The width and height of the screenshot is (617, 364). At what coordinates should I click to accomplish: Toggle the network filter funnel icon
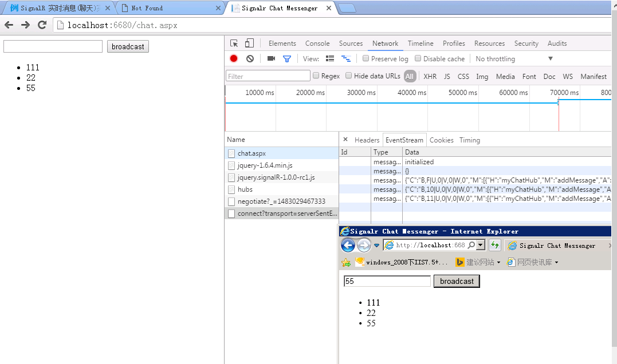click(x=287, y=59)
